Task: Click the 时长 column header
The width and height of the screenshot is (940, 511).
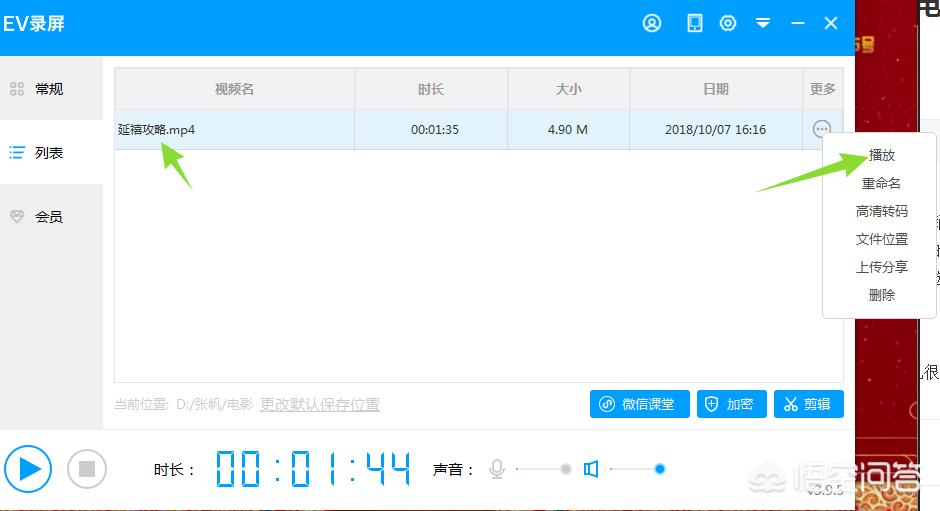Action: coord(431,89)
